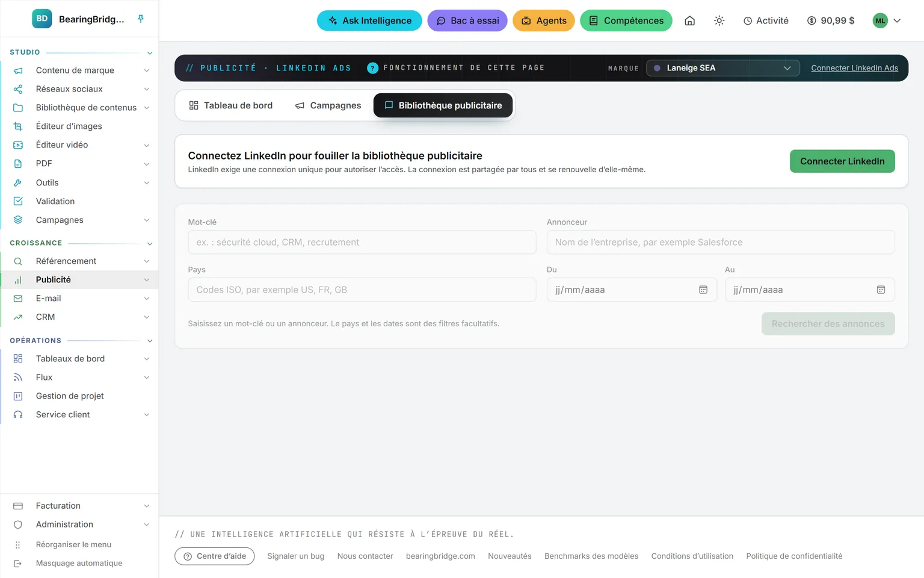Expand the Facturation submenu chevron

click(146, 506)
